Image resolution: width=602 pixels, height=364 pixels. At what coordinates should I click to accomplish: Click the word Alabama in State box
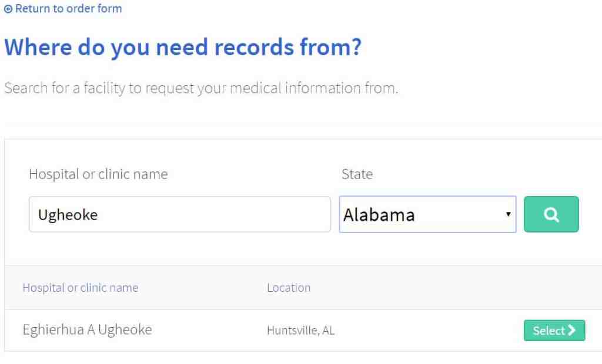click(379, 215)
